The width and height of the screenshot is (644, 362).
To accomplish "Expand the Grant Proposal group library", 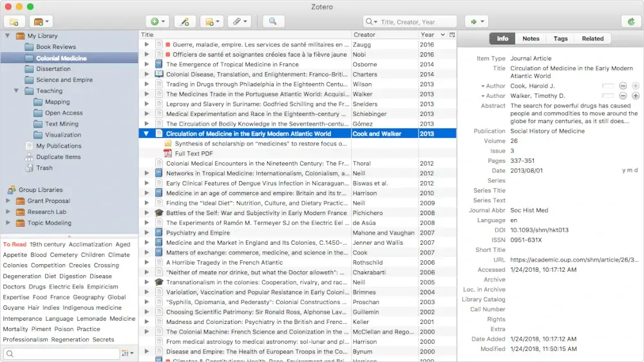I will pos(8,201).
